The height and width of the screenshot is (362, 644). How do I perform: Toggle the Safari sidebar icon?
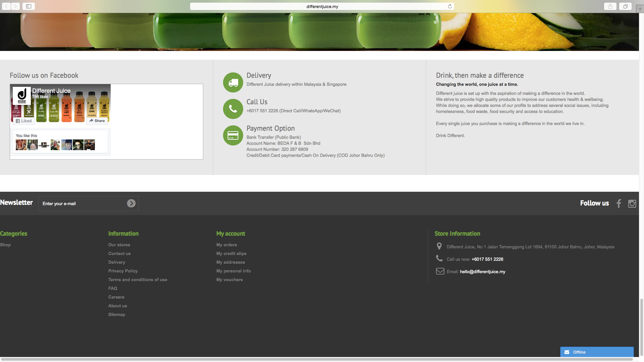[x=29, y=6]
